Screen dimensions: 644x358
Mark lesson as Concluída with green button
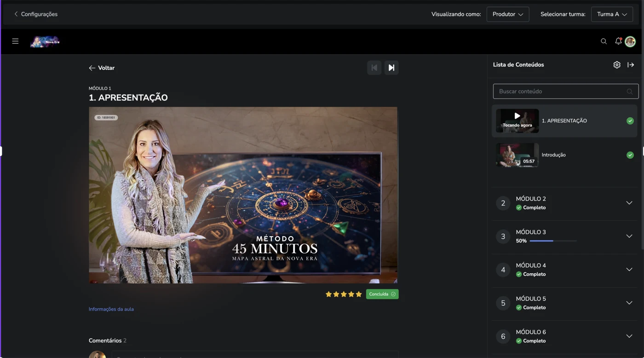tap(382, 294)
